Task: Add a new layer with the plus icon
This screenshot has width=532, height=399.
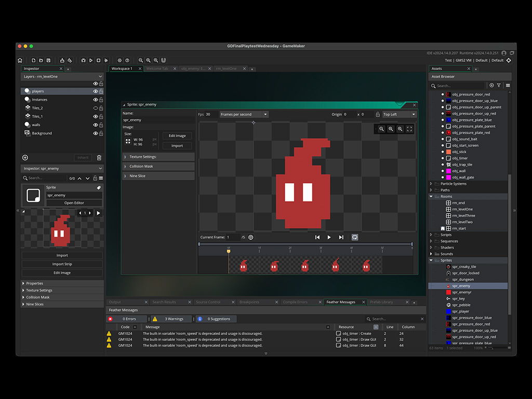Action: [25, 157]
